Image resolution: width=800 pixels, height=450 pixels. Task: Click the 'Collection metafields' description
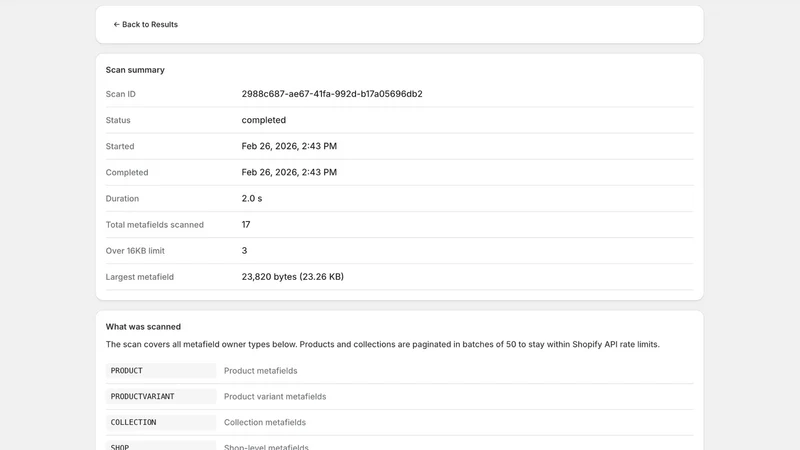point(265,422)
